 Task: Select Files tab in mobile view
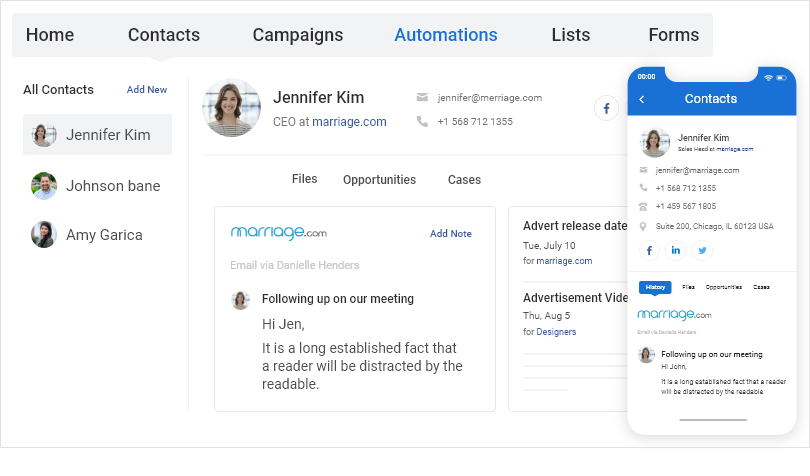[x=688, y=287]
